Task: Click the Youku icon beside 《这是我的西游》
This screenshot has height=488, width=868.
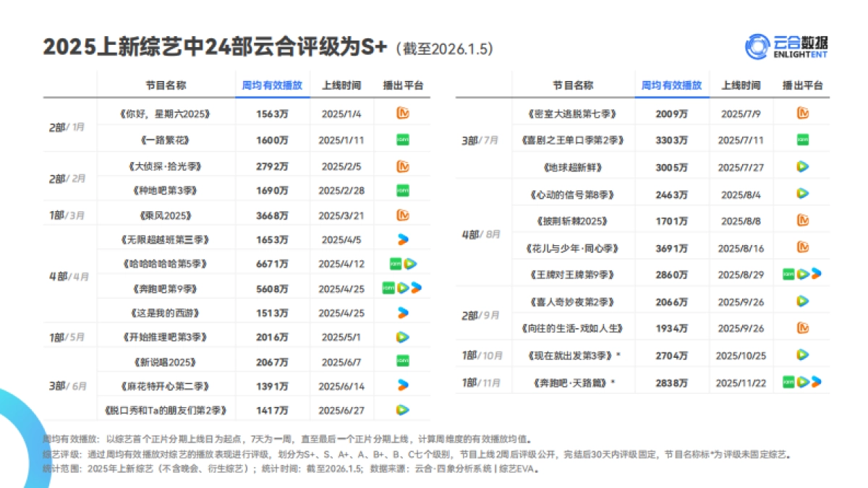Action: 403,312
